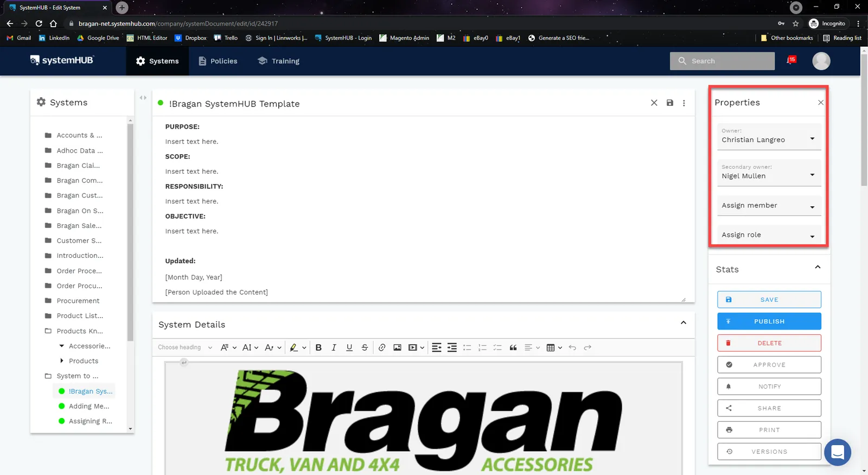Open the user profile avatar menu
868x475 pixels.
pos(821,61)
